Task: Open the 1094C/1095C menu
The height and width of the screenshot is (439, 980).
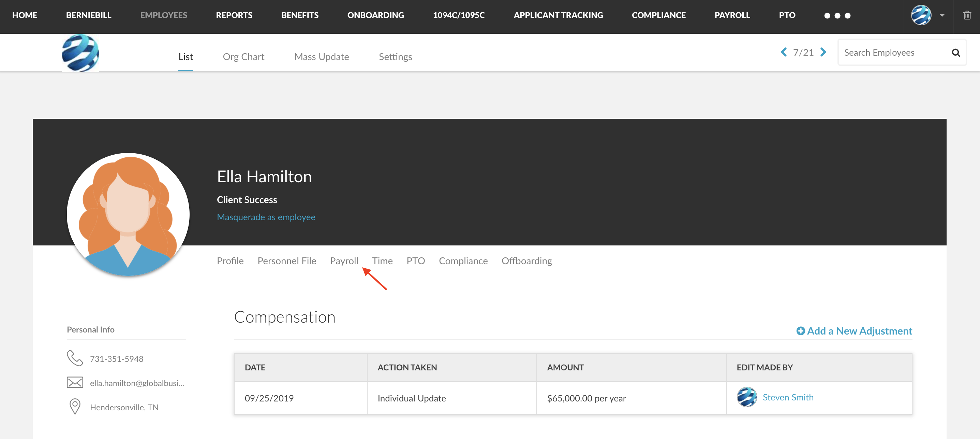Action: coord(459,15)
